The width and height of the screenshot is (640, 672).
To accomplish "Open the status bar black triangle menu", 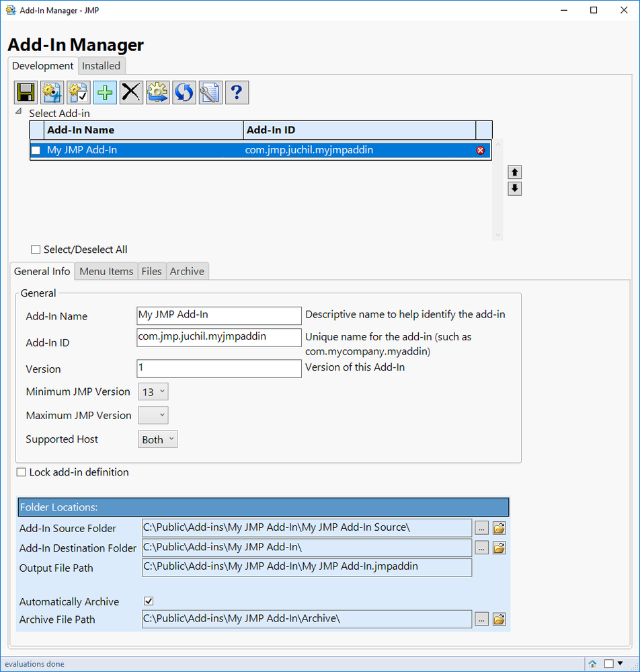I will click(621, 663).
